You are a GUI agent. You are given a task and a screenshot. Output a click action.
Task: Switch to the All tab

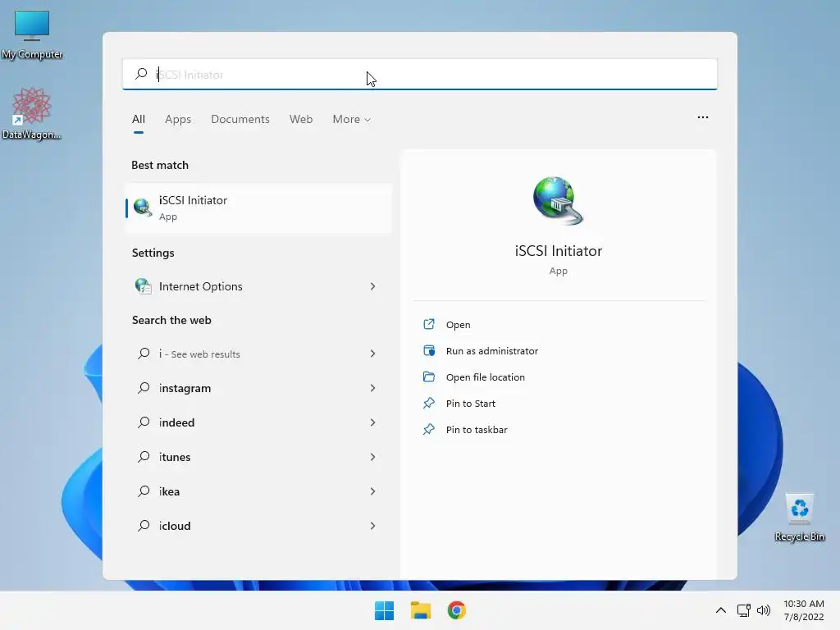(x=138, y=119)
